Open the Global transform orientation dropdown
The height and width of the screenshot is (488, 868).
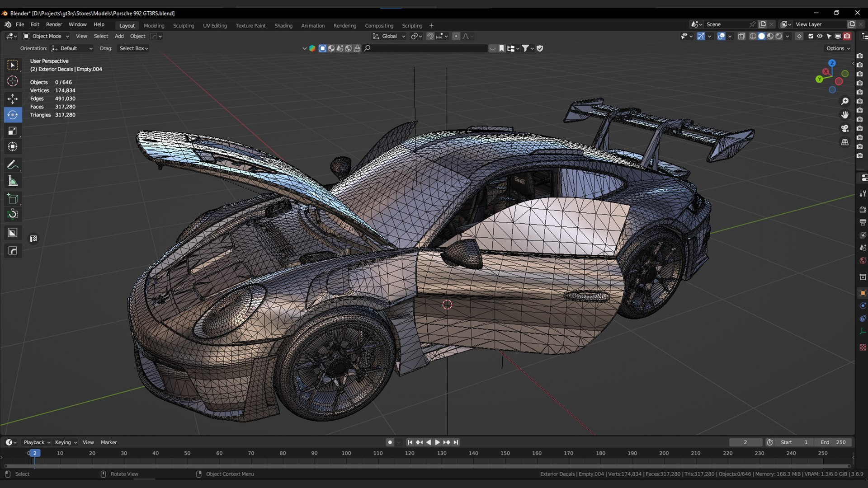coord(389,36)
